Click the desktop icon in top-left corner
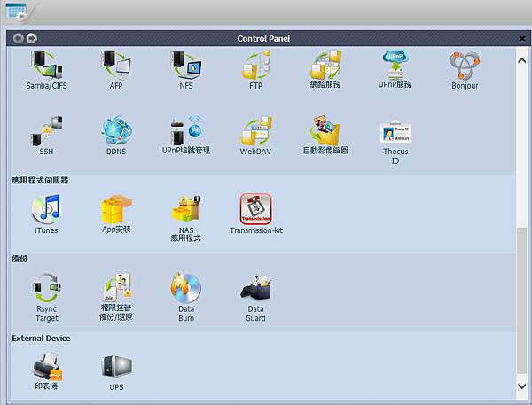 click(16, 12)
